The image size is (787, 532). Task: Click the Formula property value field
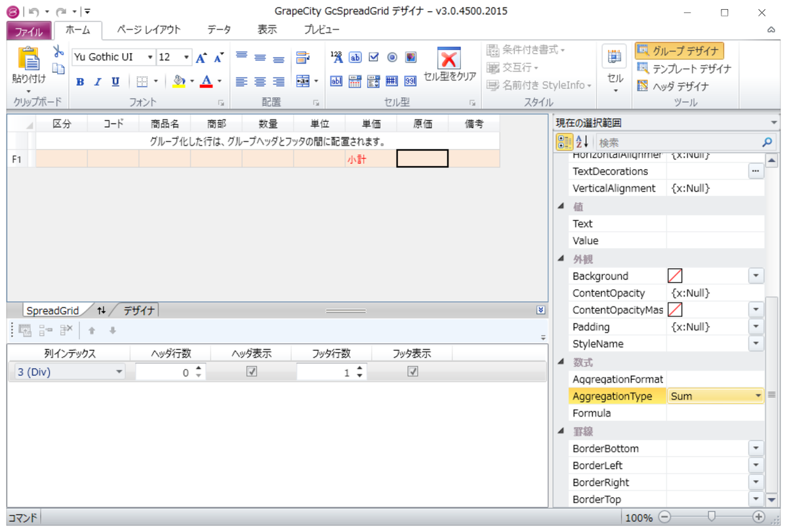coord(716,413)
